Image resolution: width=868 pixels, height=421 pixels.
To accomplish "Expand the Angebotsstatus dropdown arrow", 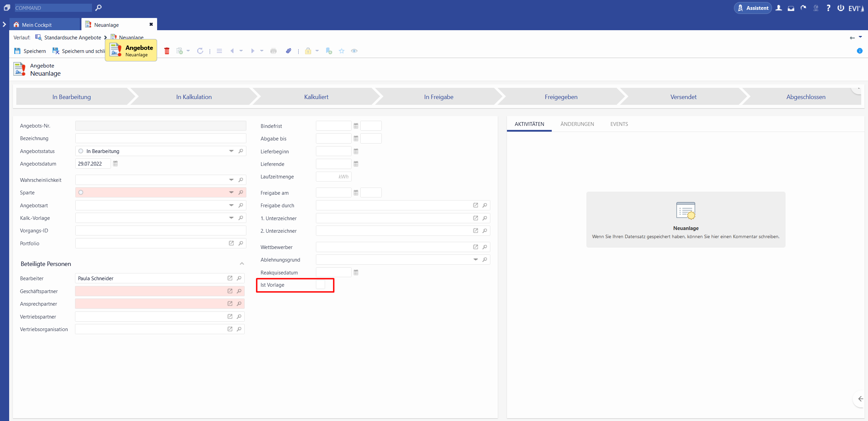I will tap(231, 151).
